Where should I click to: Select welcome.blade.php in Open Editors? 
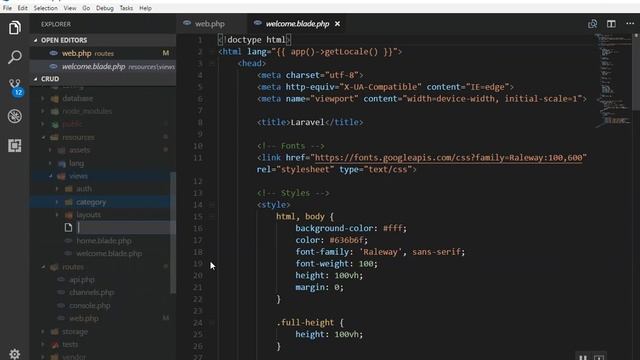pyautogui.click(x=103, y=67)
